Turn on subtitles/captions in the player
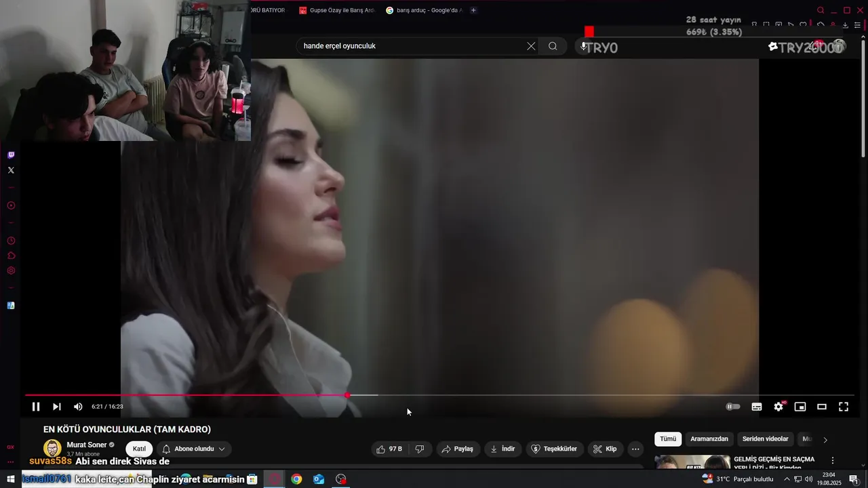The image size is (868, 488). tap(757, 407)
